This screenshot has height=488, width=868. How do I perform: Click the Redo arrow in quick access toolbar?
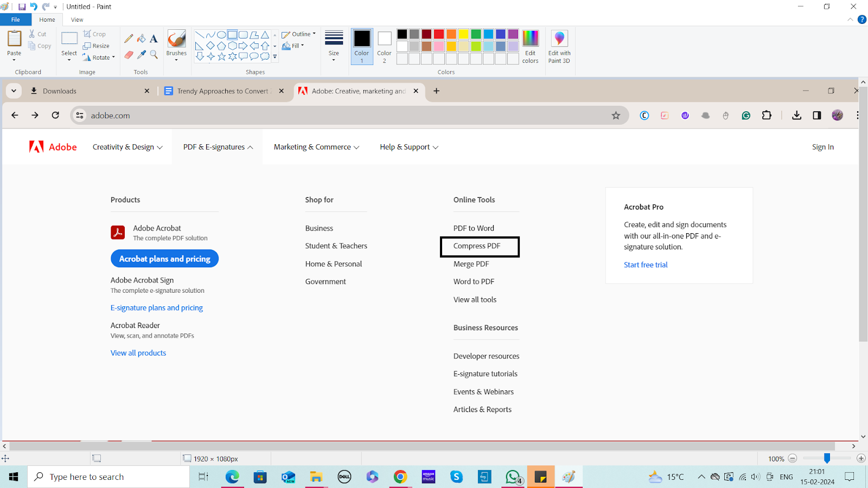click(x=46, y=7)
